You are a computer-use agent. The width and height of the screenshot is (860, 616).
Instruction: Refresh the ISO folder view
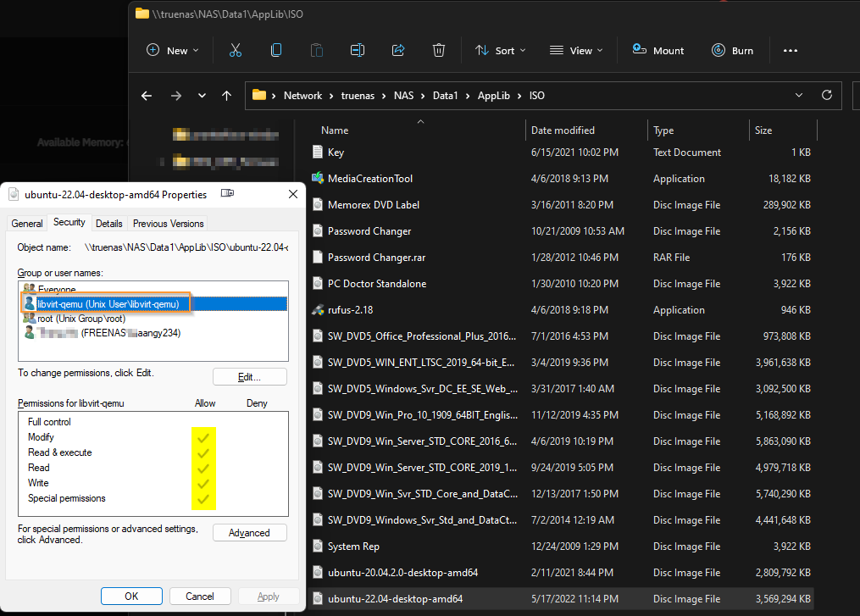(x=827, y=96)
